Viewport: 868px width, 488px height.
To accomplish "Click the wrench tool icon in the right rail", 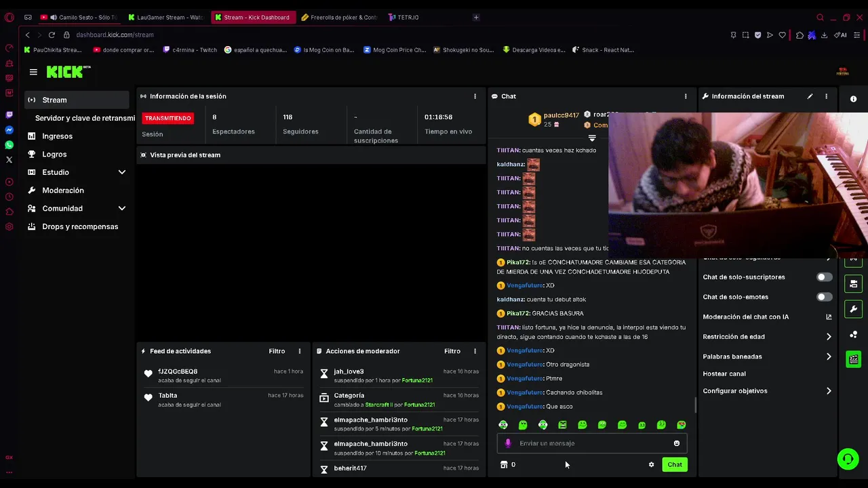I will point(853,309).
